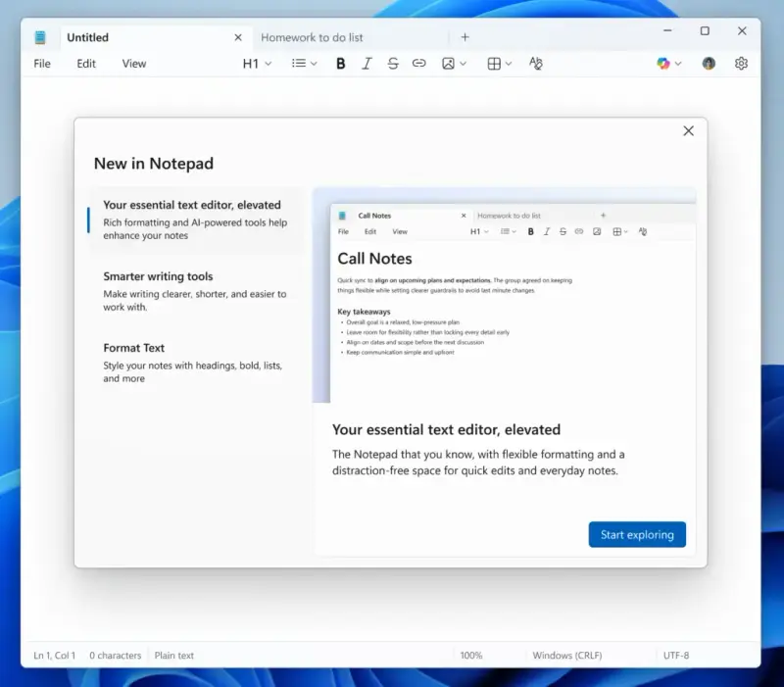Apply italic formatting
Screen dimensions: 784x687
point(367,63)
